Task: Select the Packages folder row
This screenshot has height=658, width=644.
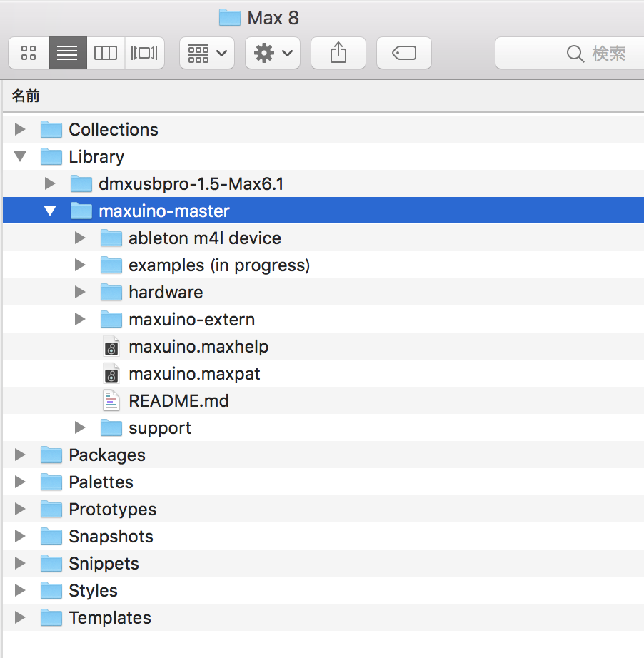Action: [107, 455]
